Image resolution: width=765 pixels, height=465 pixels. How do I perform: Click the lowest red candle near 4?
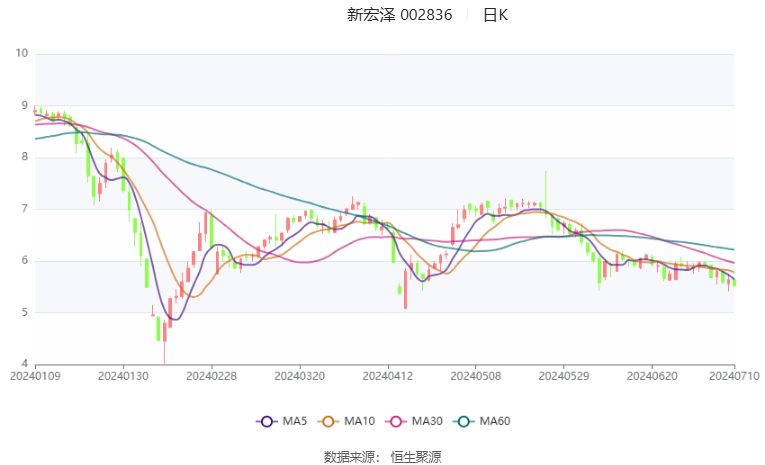pos(165,342)
